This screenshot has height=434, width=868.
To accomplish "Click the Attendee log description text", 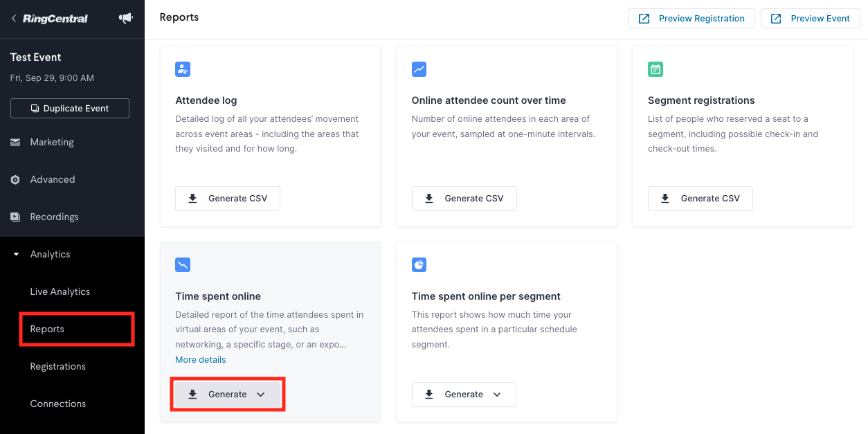I will 268,134.
